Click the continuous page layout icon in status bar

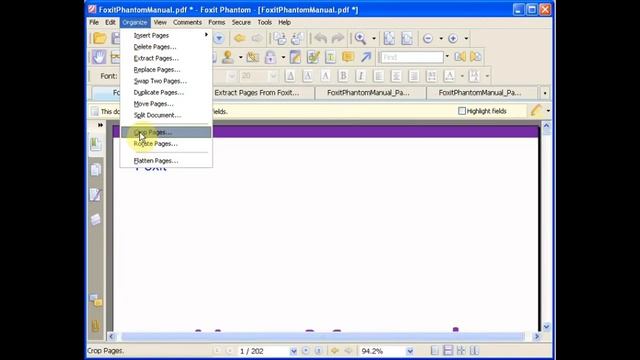tap(448, 351)
